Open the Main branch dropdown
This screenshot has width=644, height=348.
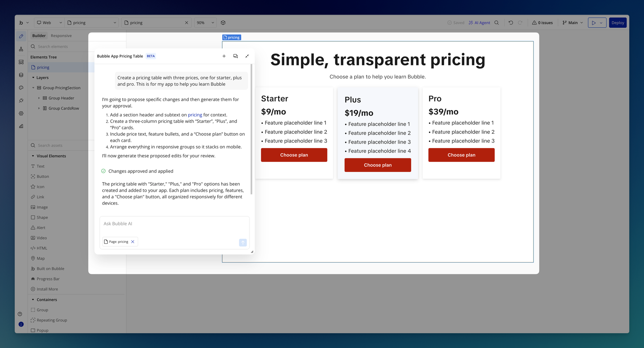click(x=572, y=23)
